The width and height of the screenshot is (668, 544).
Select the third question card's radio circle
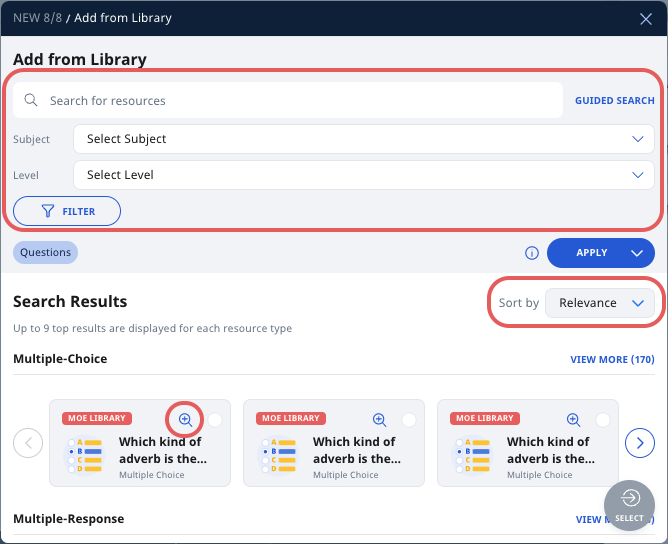(603, 420)
